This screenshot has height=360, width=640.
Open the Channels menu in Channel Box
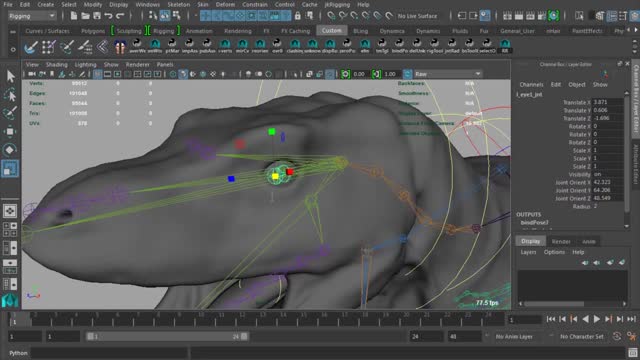[531, 84]
